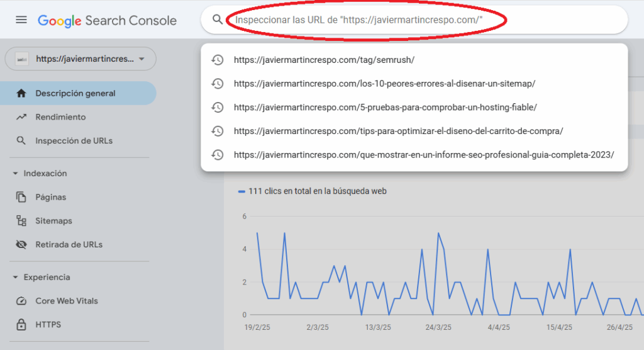
Task: Click the 13/3/25 date label on chart
Action: (378, 327)
